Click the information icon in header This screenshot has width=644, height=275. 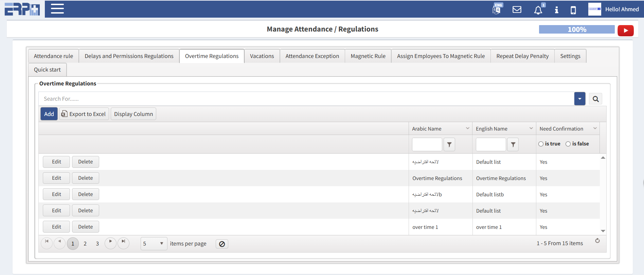click(x=556, y=10)
